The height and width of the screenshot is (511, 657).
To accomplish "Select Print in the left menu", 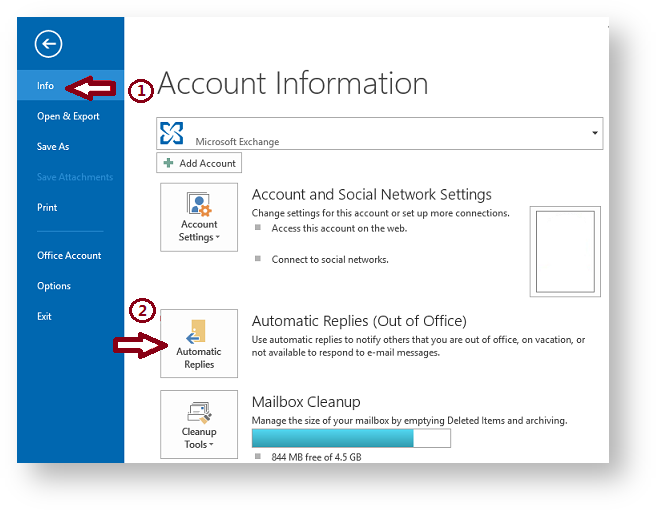I will coord(47,208).
